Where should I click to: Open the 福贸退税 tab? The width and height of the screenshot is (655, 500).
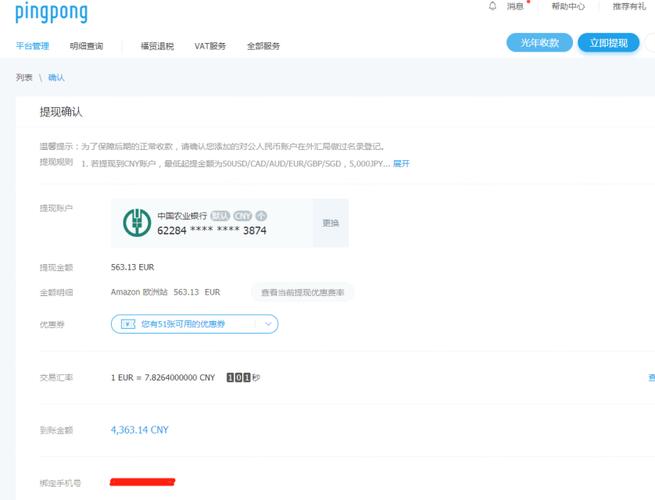pyautogui.click(x=157, y=46)
